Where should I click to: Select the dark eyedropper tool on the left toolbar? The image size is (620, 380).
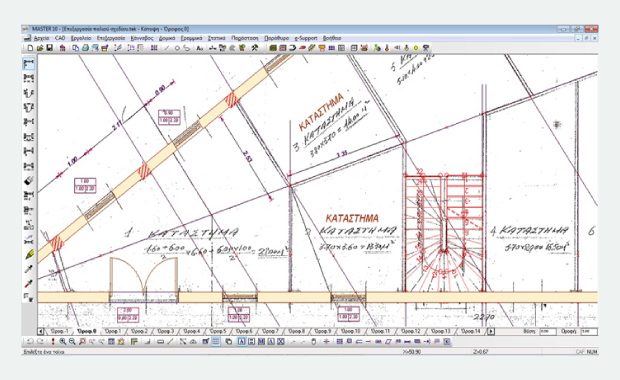28,269
